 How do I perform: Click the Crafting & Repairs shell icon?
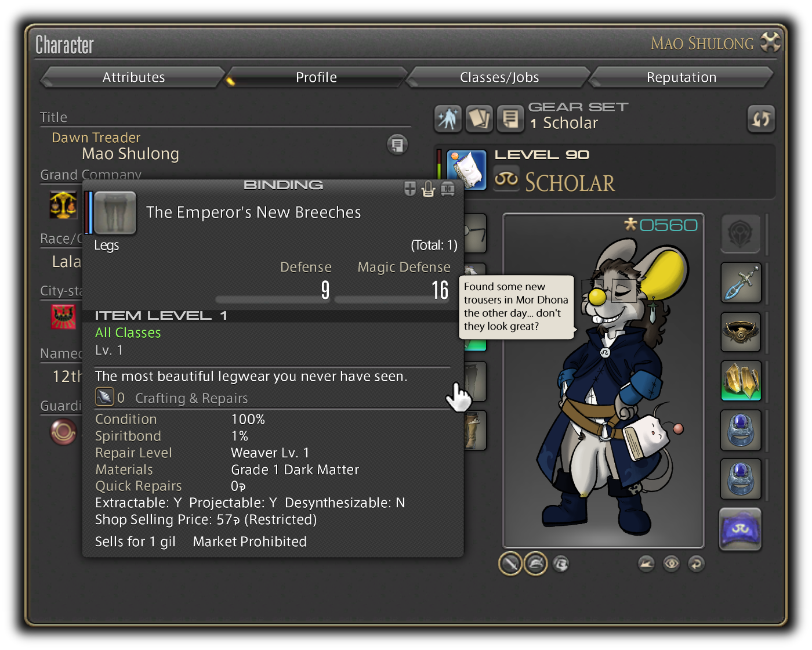pyautogui.click(x=104, y=397)
